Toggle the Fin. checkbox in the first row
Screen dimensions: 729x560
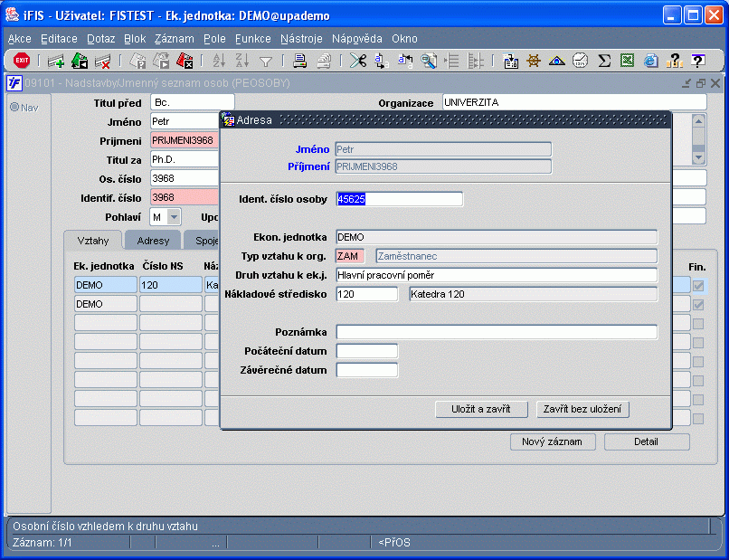(698, 285)
